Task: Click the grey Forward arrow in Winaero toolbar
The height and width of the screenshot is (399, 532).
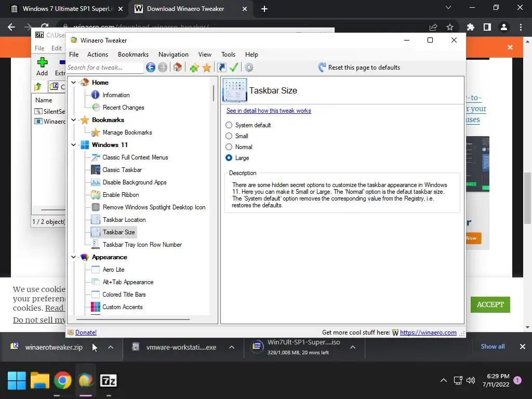Action: [163, 68]
